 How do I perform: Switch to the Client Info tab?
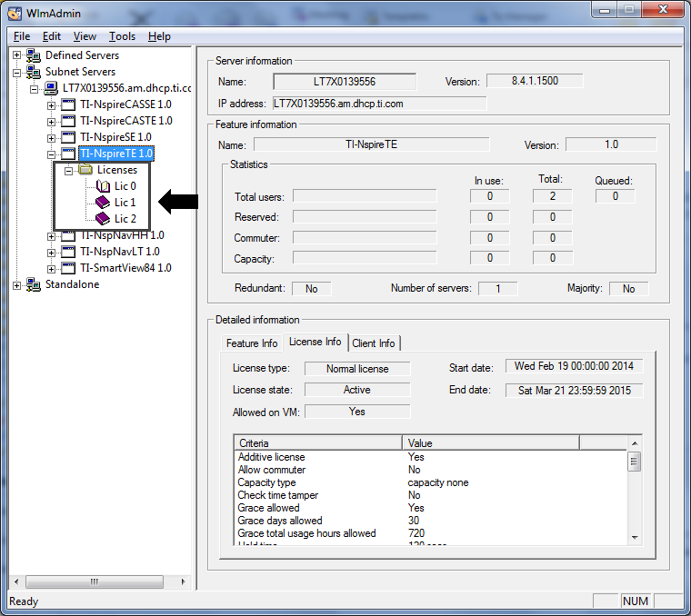coord(374,343)
